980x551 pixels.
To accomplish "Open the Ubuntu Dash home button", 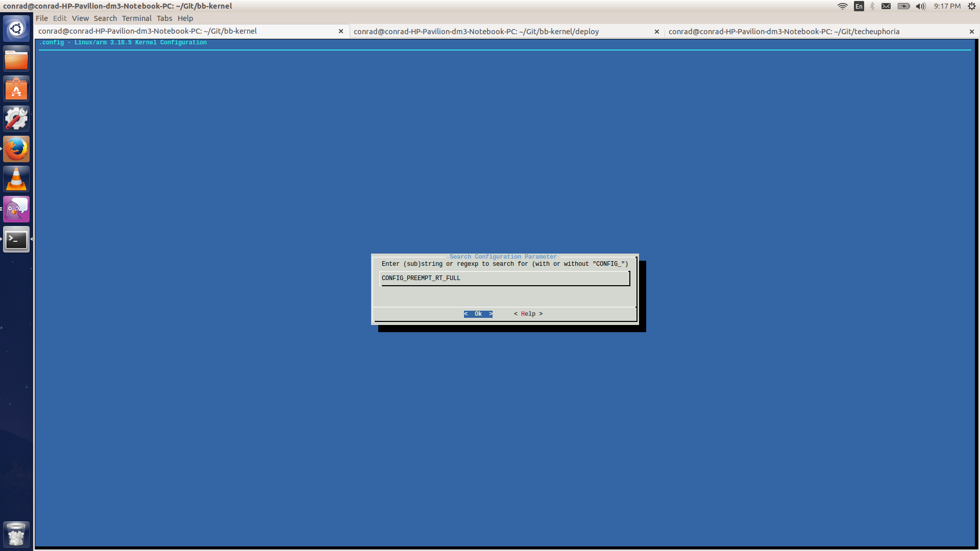I will pos(16,28).
